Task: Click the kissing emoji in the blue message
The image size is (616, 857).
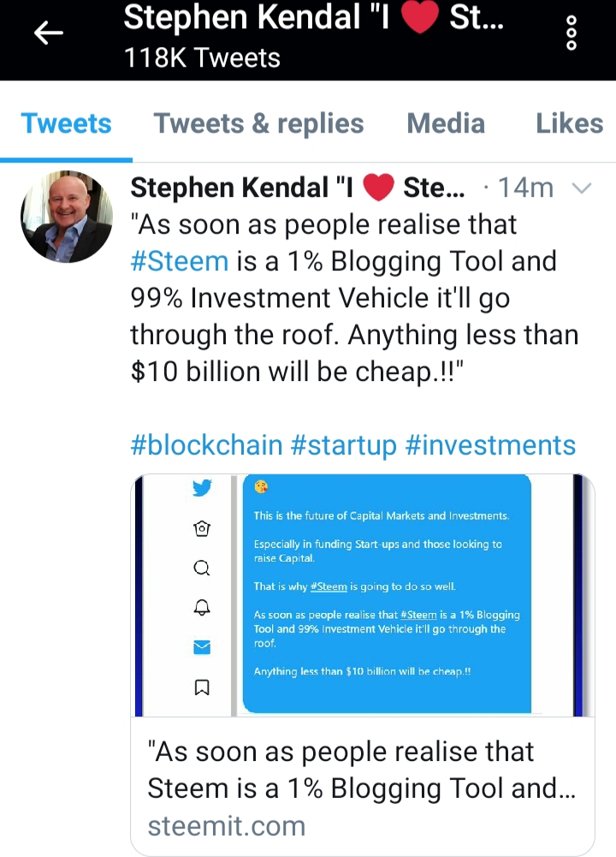Action: (x=261, y=486)
